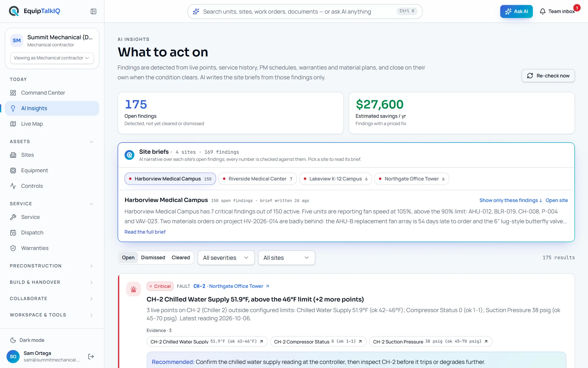588x368 pixels.
Task: Open CH-2 Chilled Water Supply evidence arrow
Action: (x=261, y=342)
